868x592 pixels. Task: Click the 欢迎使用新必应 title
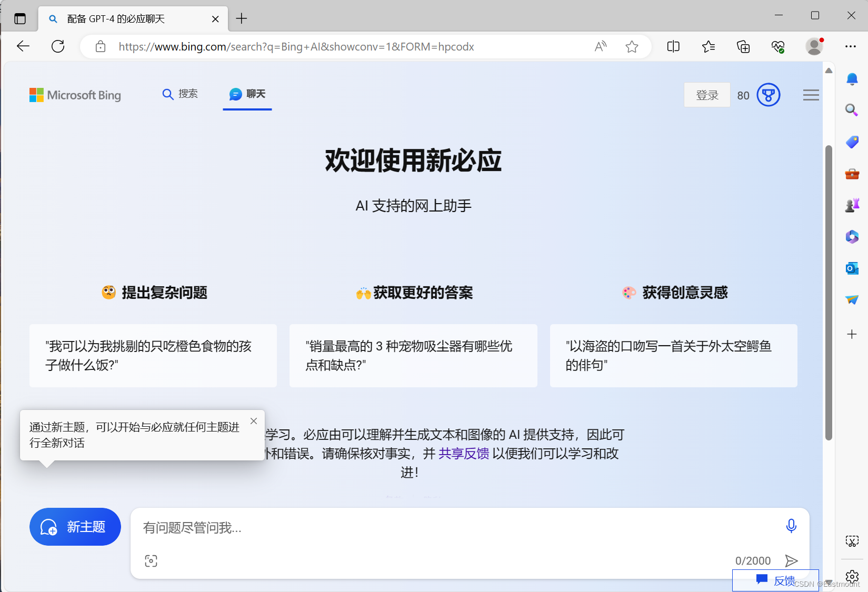[413, 160]
